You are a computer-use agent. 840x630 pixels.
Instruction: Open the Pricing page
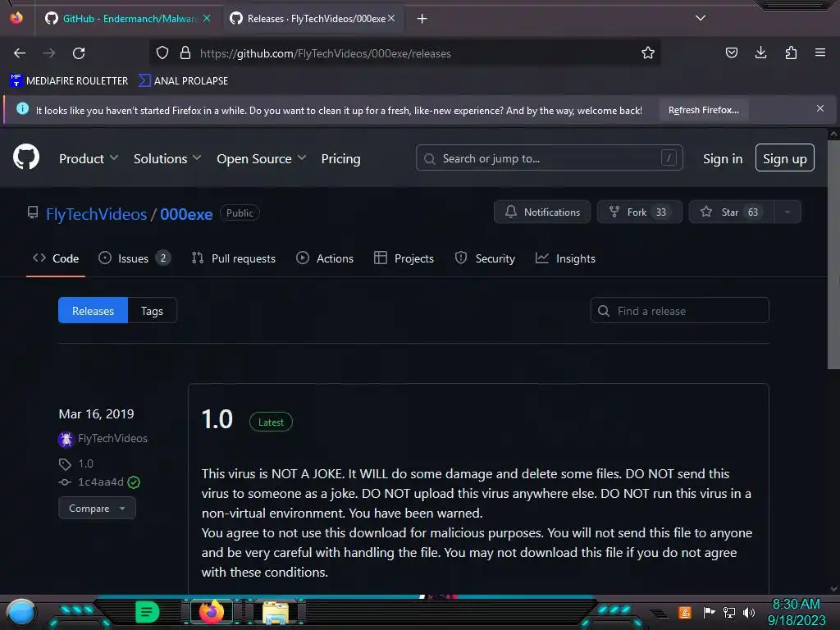pyautogui.click(x=340, y=158)
